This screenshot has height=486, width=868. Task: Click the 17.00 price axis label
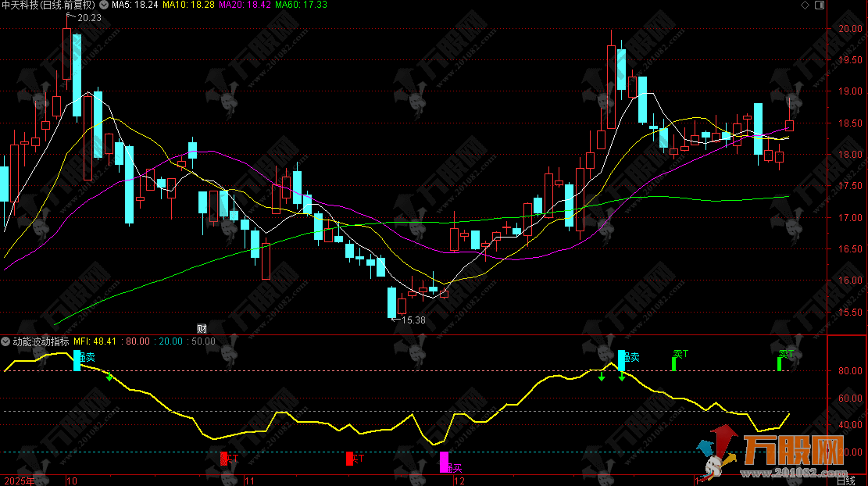(x=850, y=217)
